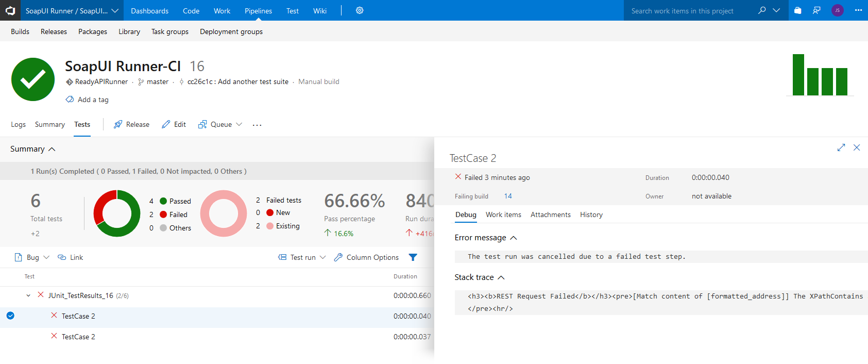Go to Deployment groups

(231, 31)
